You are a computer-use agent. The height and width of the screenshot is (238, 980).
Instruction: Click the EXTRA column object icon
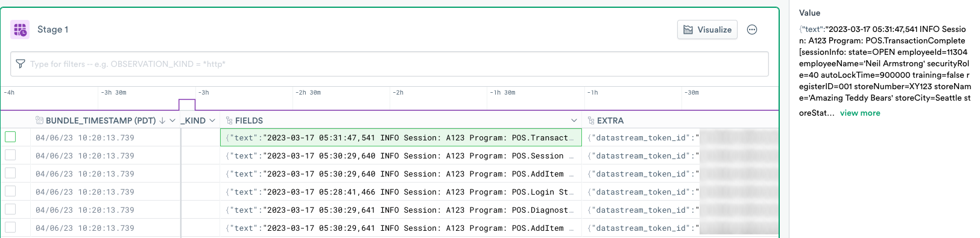pyautogui.click(x=591, y=121)
